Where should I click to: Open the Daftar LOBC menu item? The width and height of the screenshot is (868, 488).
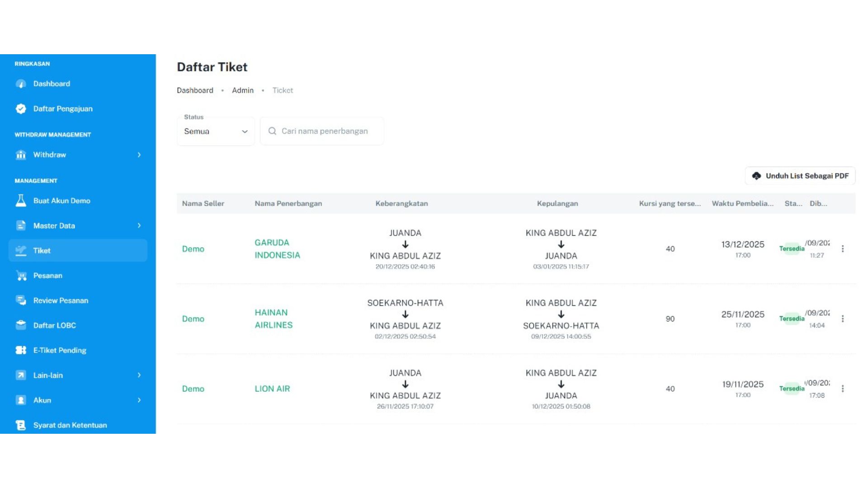click(x=54, y=325)
